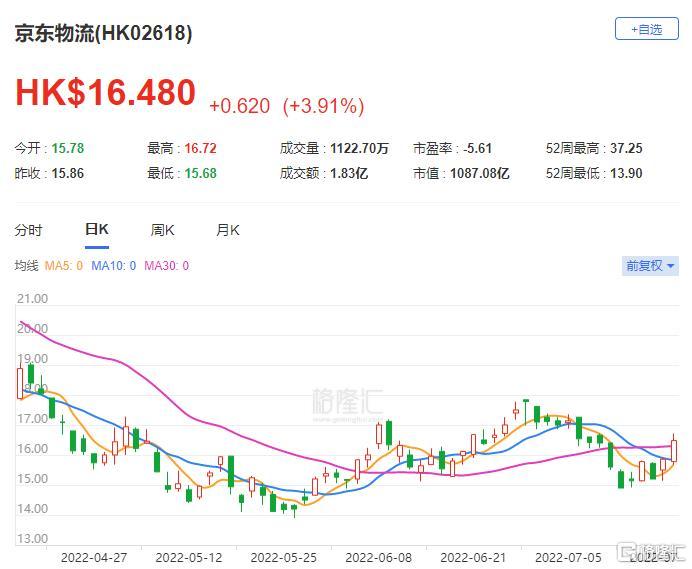Image resolution: width=692 pixels, height=569 pixels.
Task: Open the 月K monthly chart tab
Action: click(228, 230)
